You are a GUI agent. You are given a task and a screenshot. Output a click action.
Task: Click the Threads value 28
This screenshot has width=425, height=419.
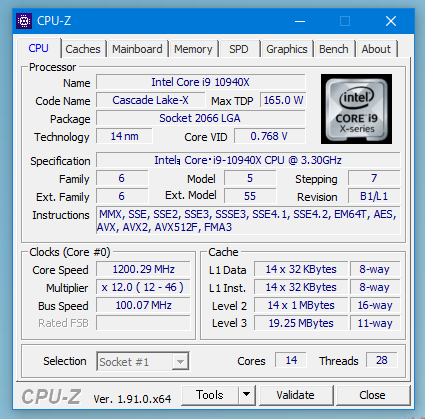pyautogui.click(x=382, y=360)
